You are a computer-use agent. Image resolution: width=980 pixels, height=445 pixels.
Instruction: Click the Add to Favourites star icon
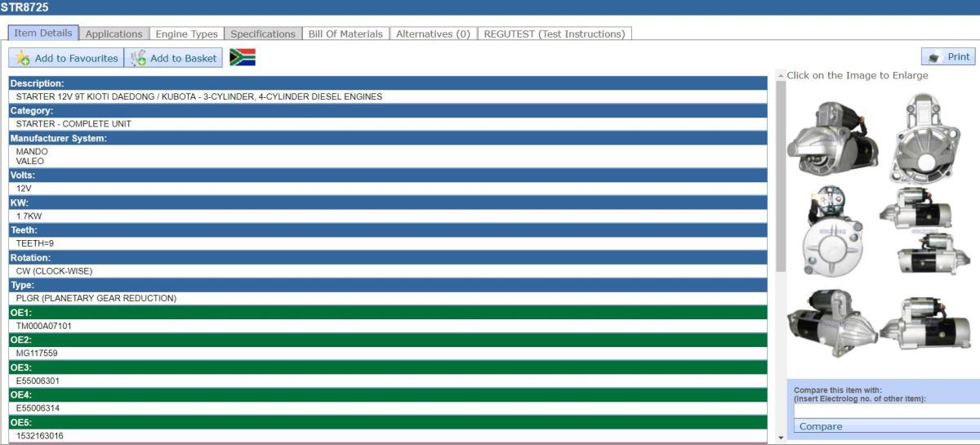click(22, 58)
